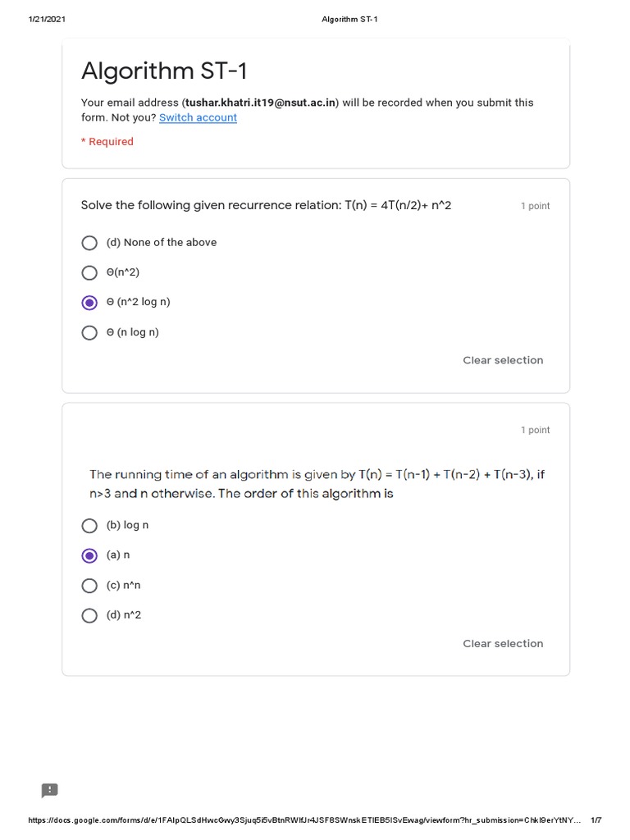
Task: Select the "(b) log n" answer
Action: pos(89,526)
